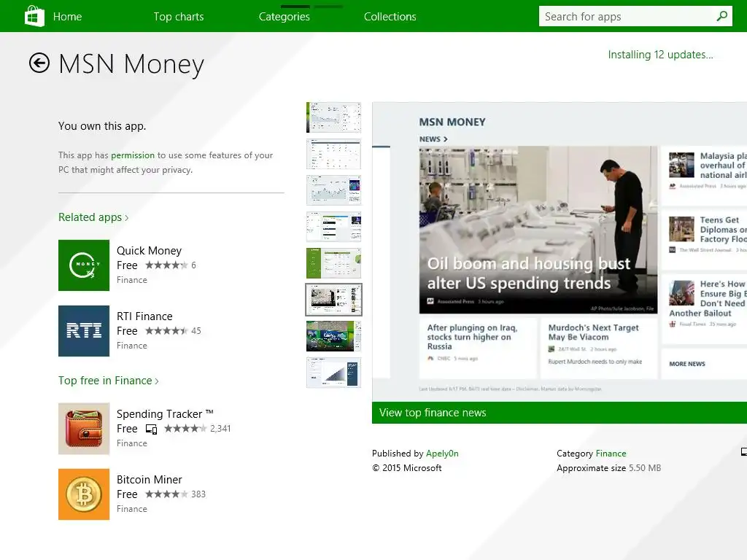Click the Spending Tracker app title
This screenshot has width=747, height=560.
[165, 414]
